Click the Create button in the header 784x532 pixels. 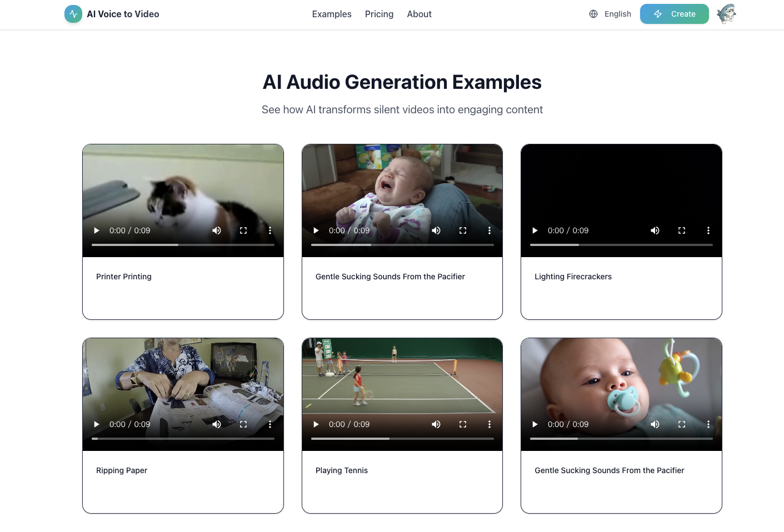(x=674, y=13)
